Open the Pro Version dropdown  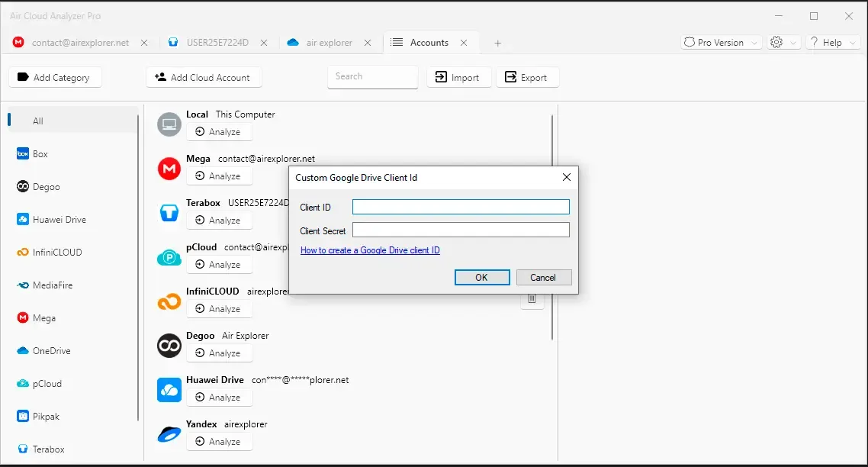tap(721, 43)
